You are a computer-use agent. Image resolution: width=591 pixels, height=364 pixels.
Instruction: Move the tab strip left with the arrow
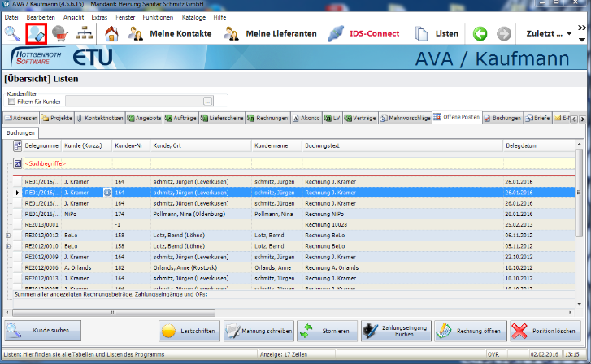point(574,119)
